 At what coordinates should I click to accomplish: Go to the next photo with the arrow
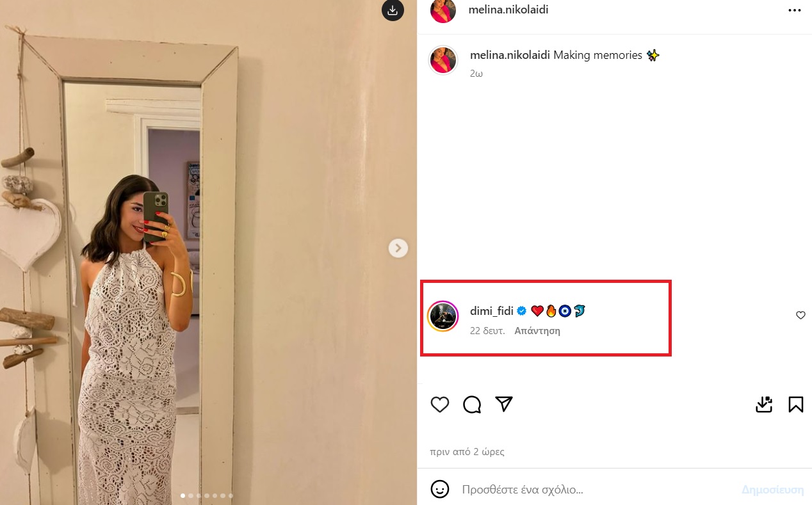[x=398, y=248]
